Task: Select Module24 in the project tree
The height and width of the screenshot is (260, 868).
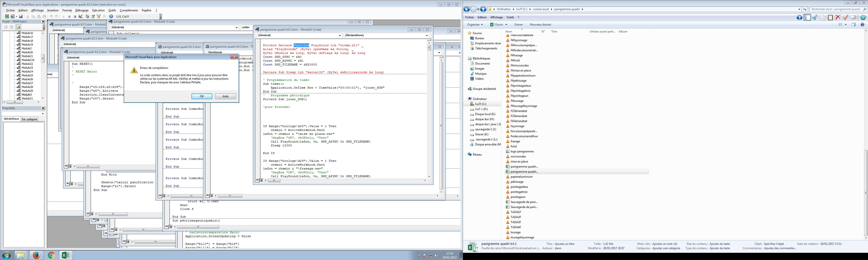Action: (27, 71)
